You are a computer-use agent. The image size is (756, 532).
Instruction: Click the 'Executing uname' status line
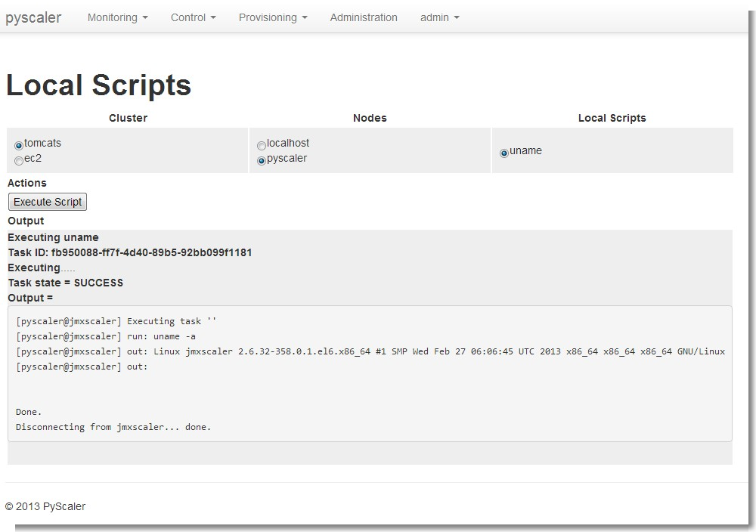pyautogui.click(x=53, y=237)
